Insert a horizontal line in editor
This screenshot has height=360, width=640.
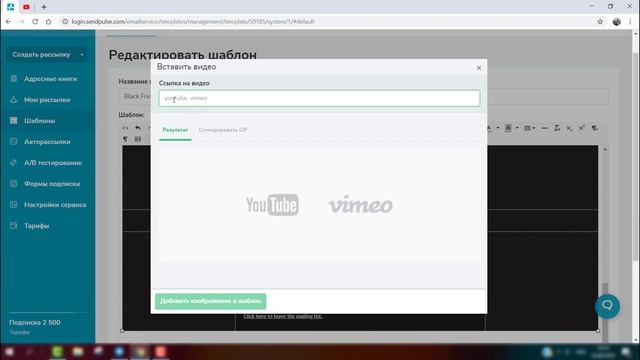544,128
